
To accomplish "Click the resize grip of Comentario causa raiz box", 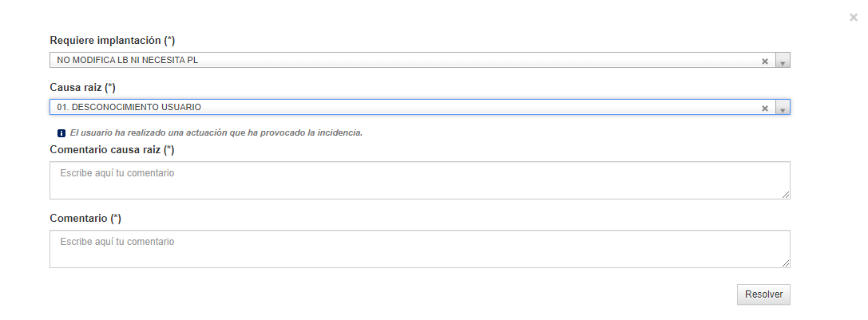I will (x=786, y=195).
